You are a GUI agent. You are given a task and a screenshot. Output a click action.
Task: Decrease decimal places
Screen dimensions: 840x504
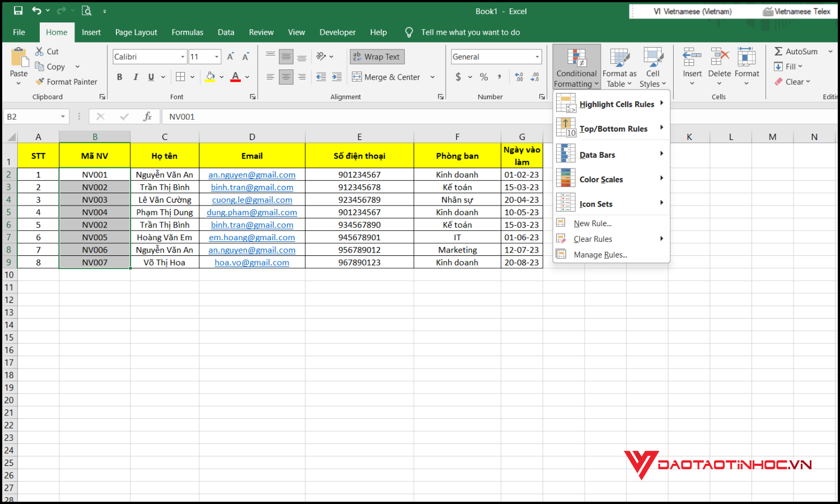[x=535, y=77]
